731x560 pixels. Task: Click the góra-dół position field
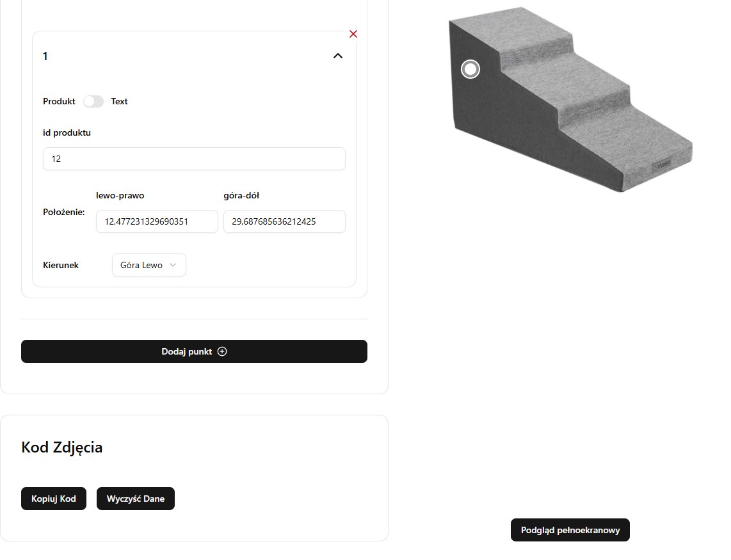[284, 221]
